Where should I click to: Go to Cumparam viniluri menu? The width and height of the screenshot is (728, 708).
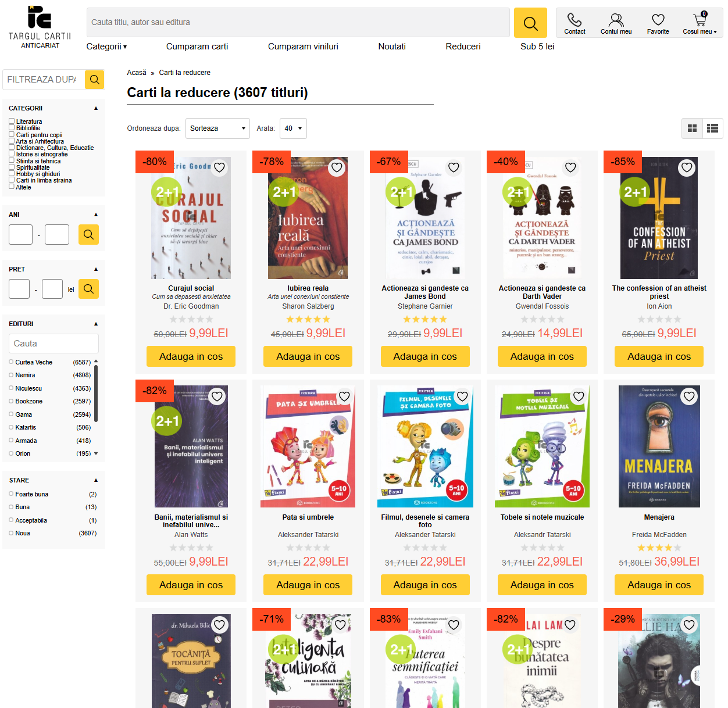303,47
